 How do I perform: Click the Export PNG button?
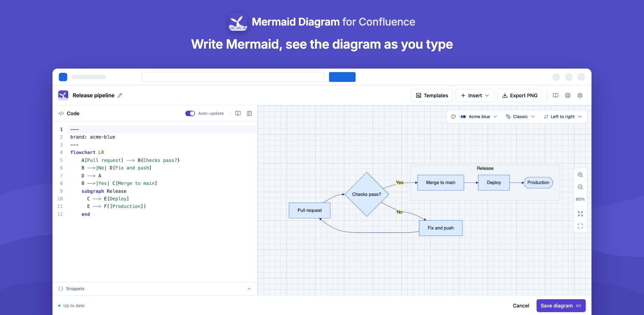point(520,96)
